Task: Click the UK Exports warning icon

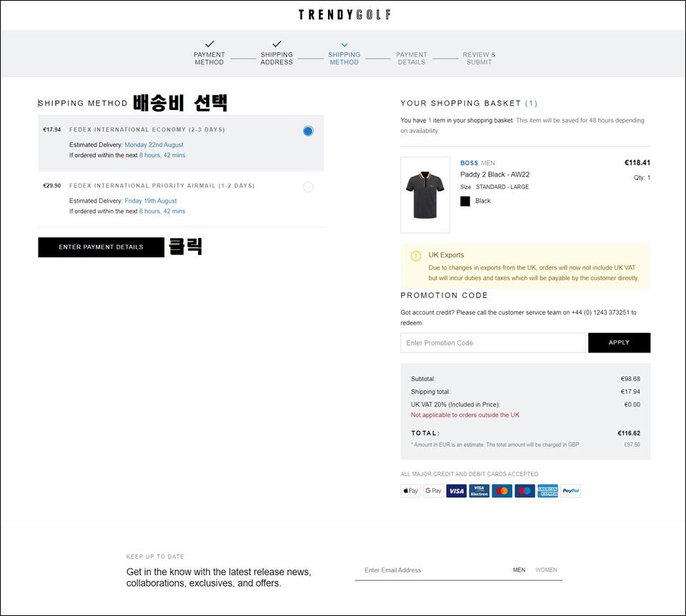Action: point(416,256)
